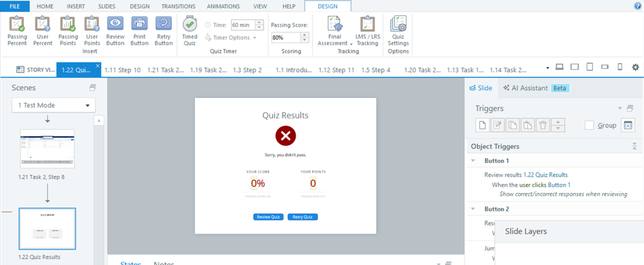
Task: Insert a User Points reference
Action: coord(92,31)
